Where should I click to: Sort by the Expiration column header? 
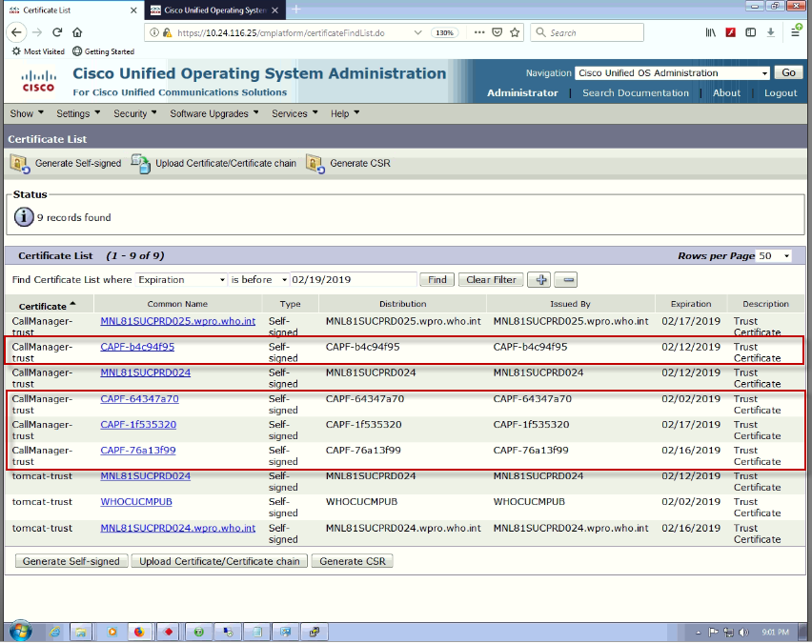[x=691, y=304]
